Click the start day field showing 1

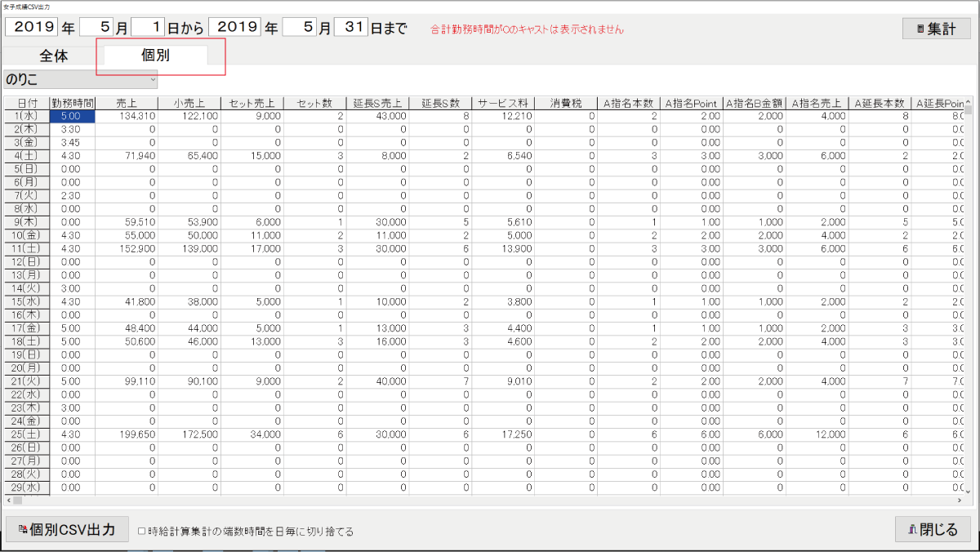click(148, 28)
